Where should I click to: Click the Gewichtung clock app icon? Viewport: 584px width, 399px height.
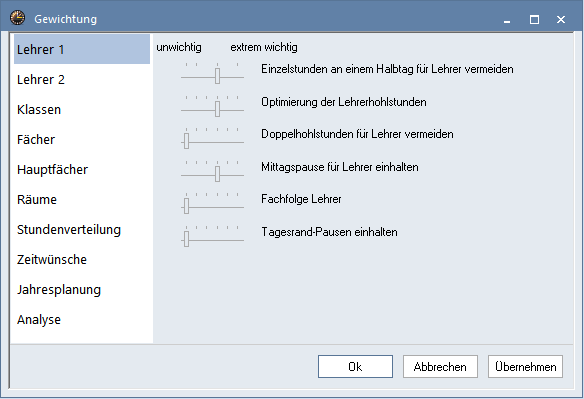(18, 18)
